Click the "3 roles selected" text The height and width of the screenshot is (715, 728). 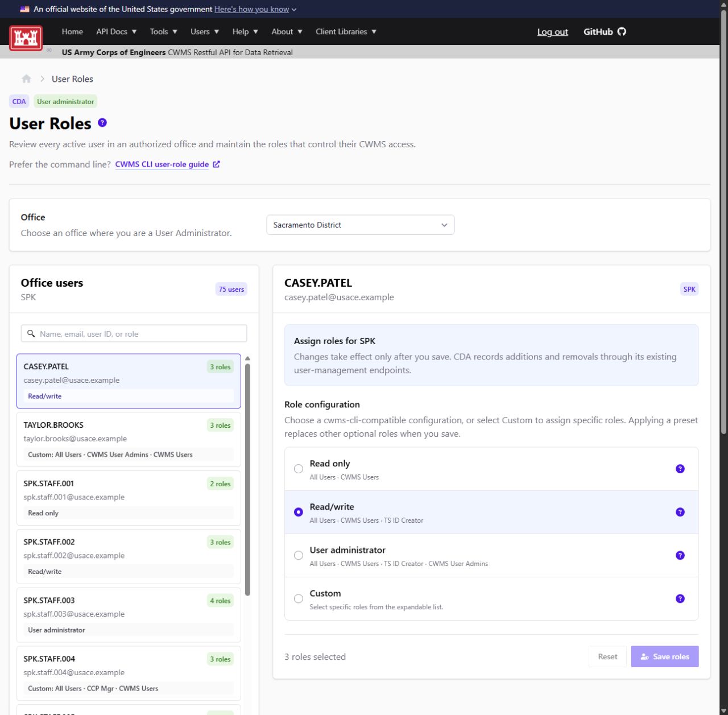(315, 657)
